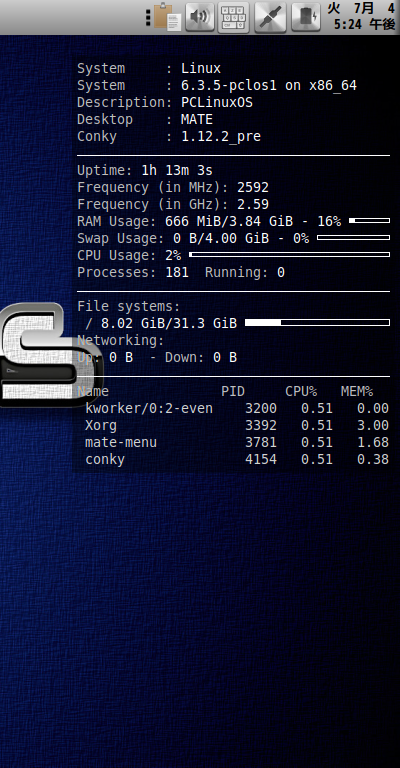Click the volume speaker icon

point(200,17)
